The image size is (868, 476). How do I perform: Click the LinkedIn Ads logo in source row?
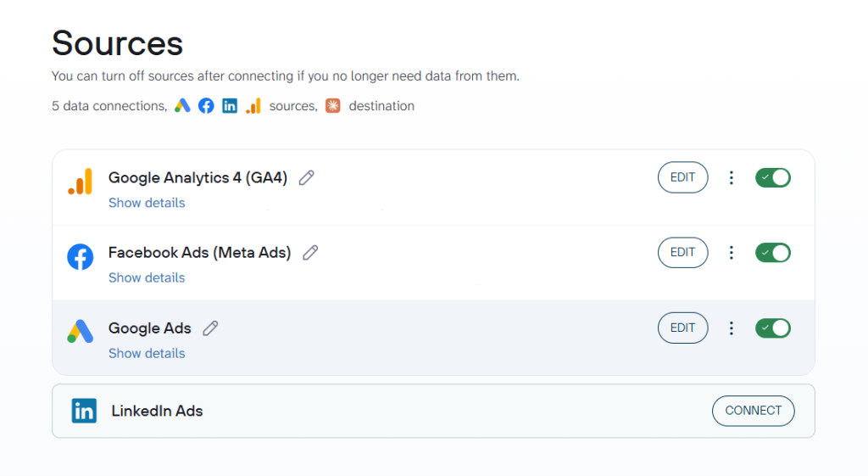[84, 411]
